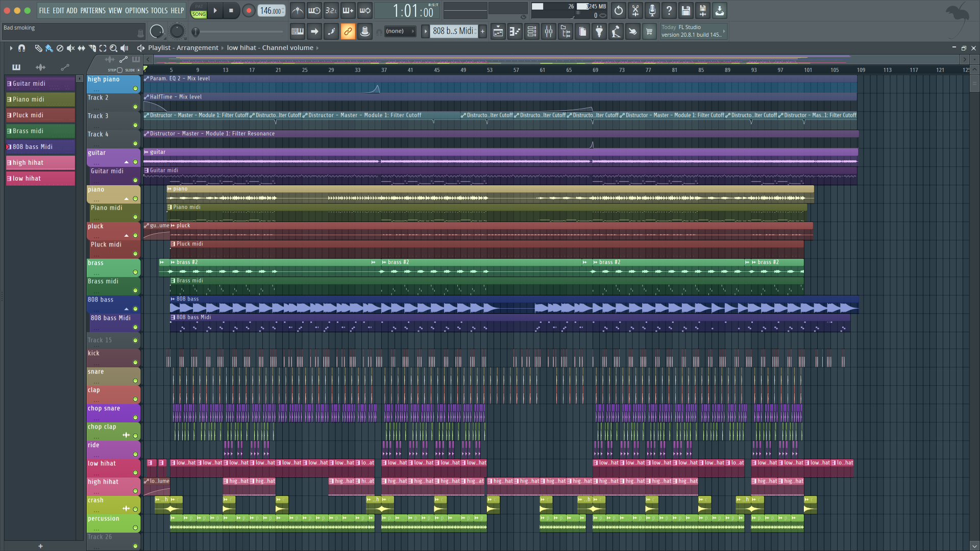The width and height of the screenshot is (980, 551).
Task: Select the Slip tool
Action: [x=81, y=48]
